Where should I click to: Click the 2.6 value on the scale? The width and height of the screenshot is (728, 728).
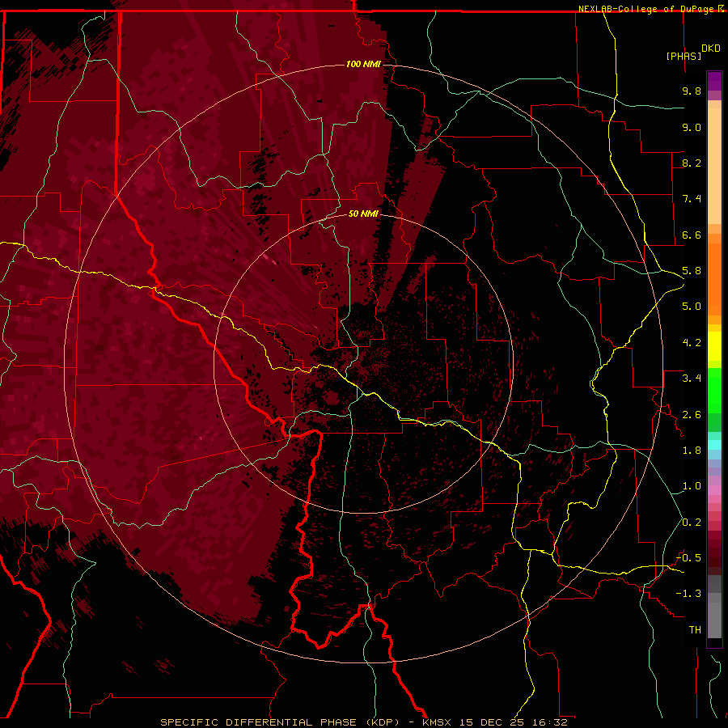692,415
